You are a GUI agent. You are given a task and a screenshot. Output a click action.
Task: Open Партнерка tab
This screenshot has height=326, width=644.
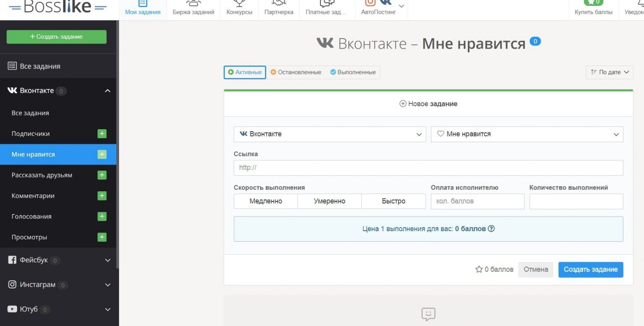tap(279, 10)
